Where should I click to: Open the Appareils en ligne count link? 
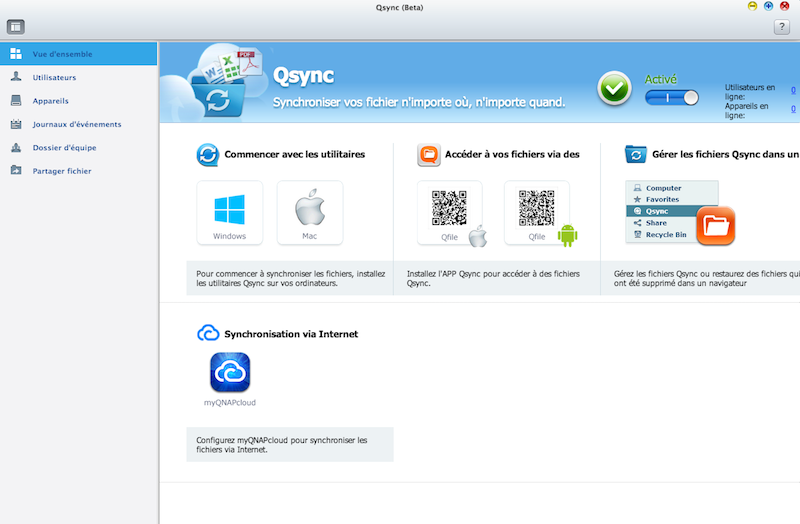(793, 109)
